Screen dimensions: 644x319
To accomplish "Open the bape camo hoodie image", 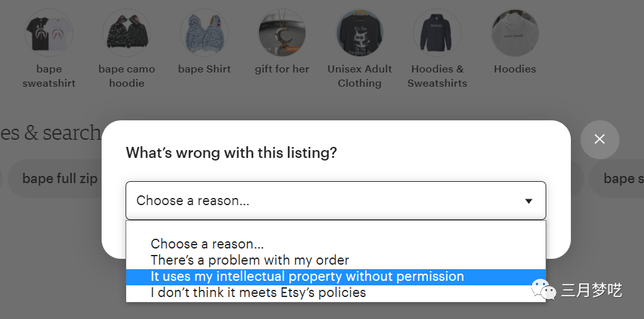I will tap(126, 32).
